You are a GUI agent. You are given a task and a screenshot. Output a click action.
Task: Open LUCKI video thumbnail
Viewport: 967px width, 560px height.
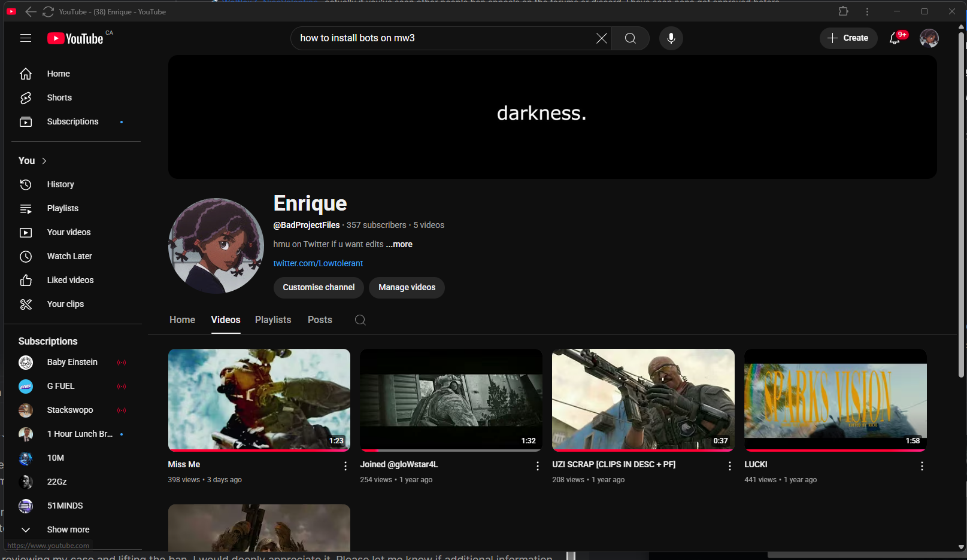(835, 400)
